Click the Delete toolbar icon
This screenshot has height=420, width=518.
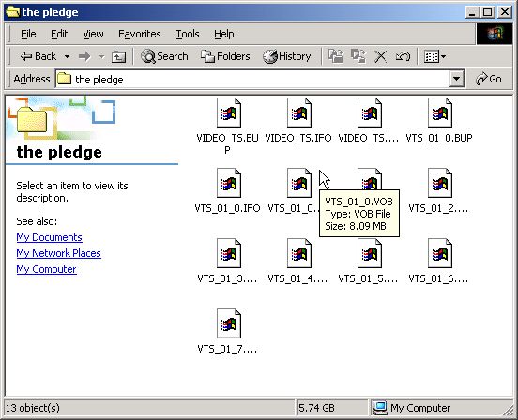380,56
